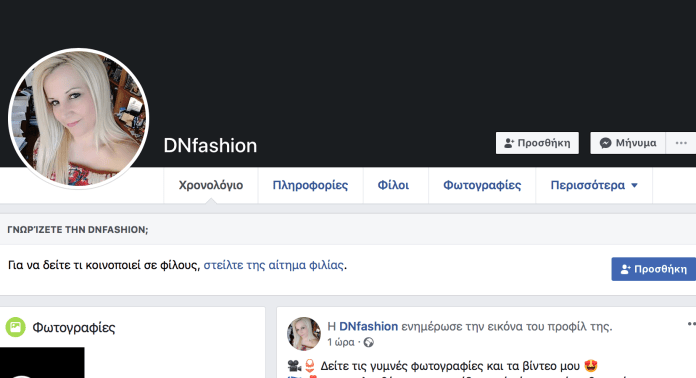The height and width of the screenshot is (378, 696).
Task: Open the post options dots menu
Action: [x=692, y=324]
